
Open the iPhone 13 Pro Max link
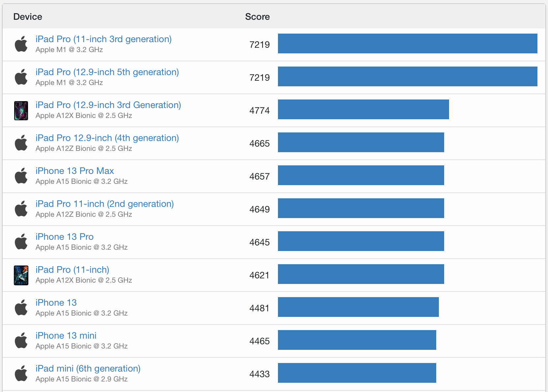click(x=75, y=171)
